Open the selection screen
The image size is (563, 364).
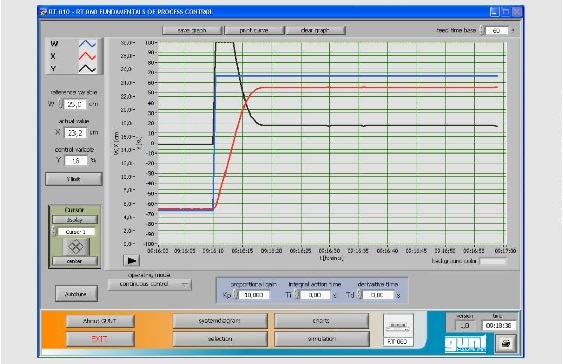point(220,339)
